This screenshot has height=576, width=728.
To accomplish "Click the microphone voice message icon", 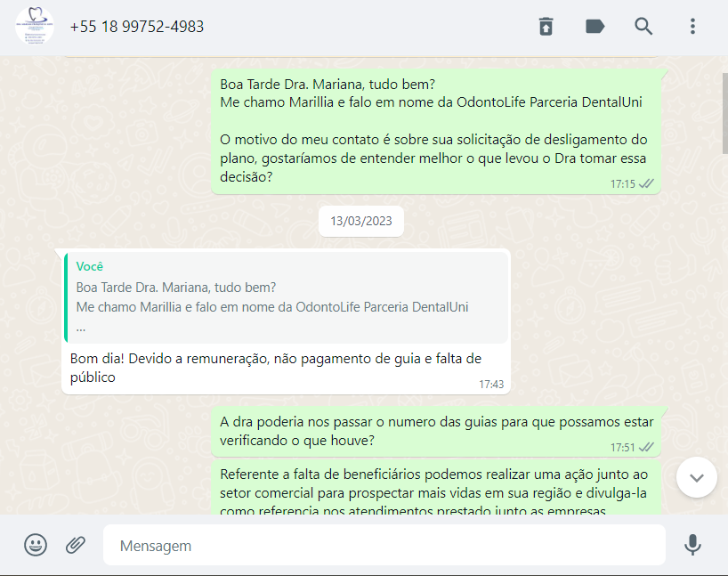I will coord(692,545).
